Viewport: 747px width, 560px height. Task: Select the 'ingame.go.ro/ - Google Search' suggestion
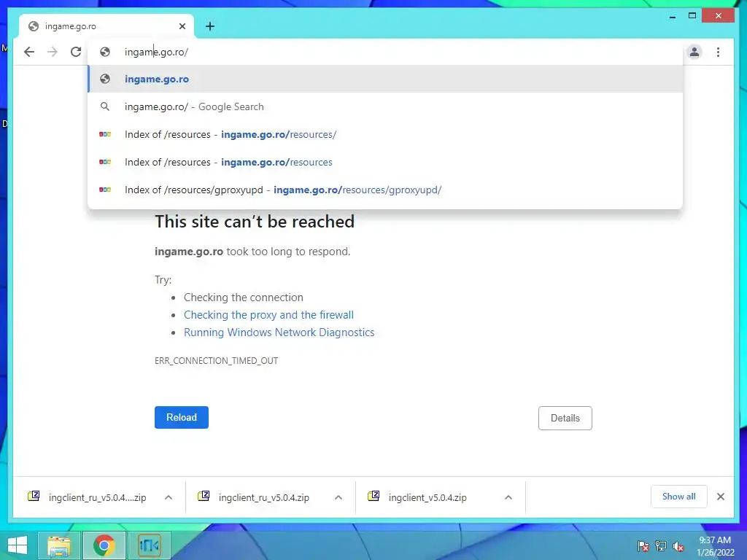[x=385, y=106]
